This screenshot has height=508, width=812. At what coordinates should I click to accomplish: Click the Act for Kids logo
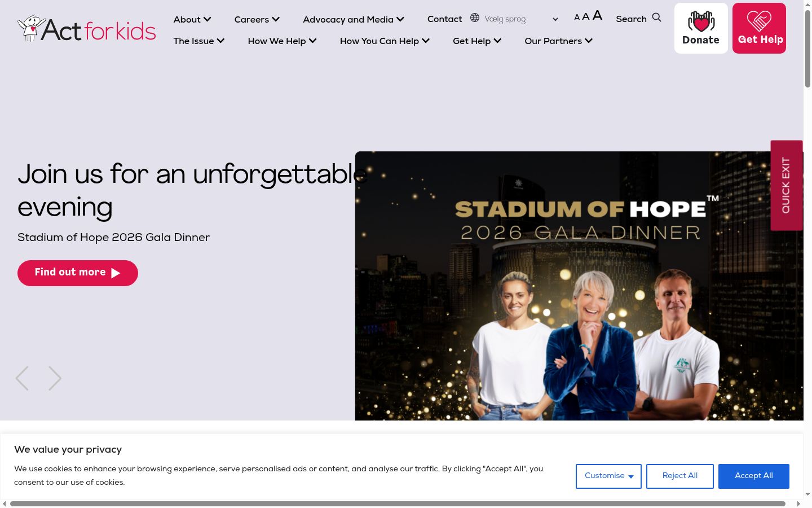[x=87, y=29]
